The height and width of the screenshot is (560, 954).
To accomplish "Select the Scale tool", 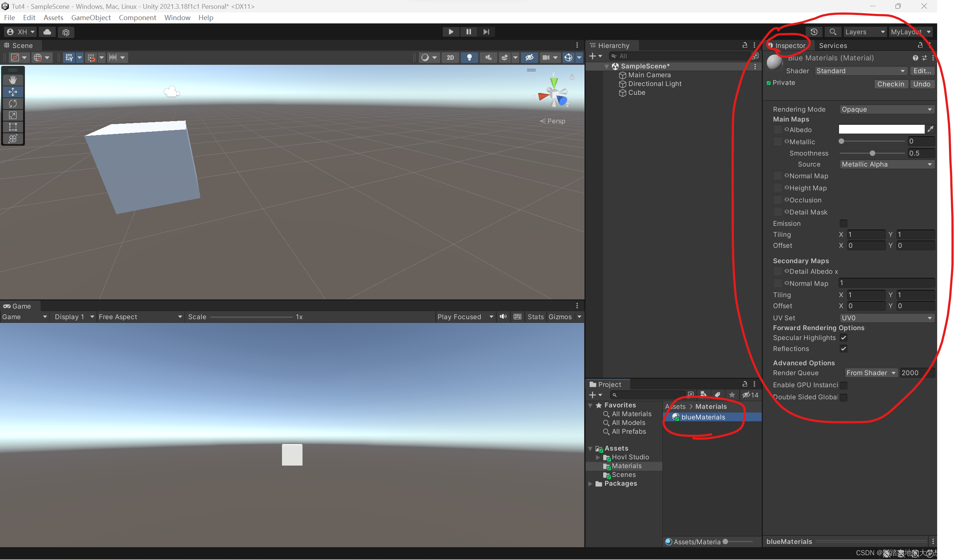I will [13, 115].
